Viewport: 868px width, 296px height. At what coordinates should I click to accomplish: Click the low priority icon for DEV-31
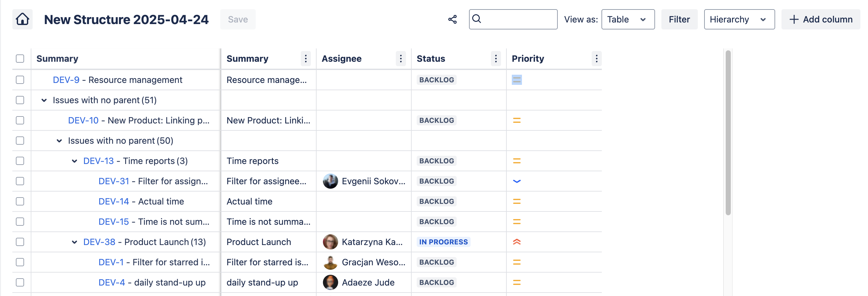point(517,181)
